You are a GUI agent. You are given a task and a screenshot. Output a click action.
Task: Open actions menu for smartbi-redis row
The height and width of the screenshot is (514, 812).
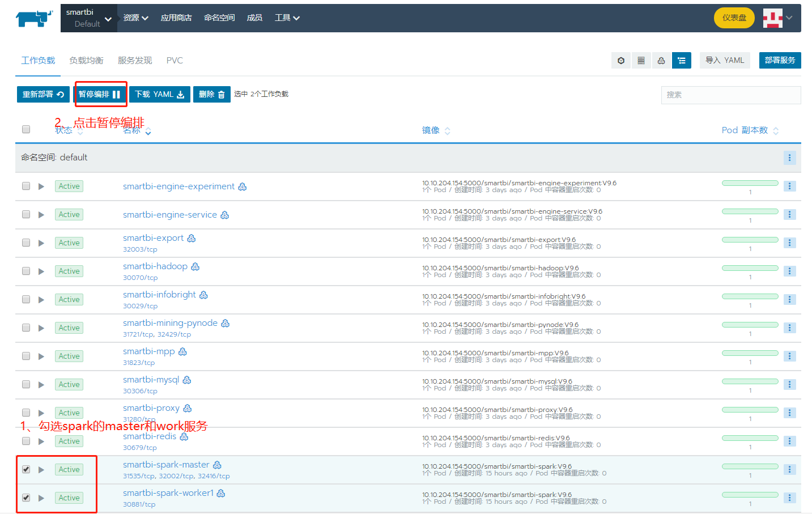point(789,441)
